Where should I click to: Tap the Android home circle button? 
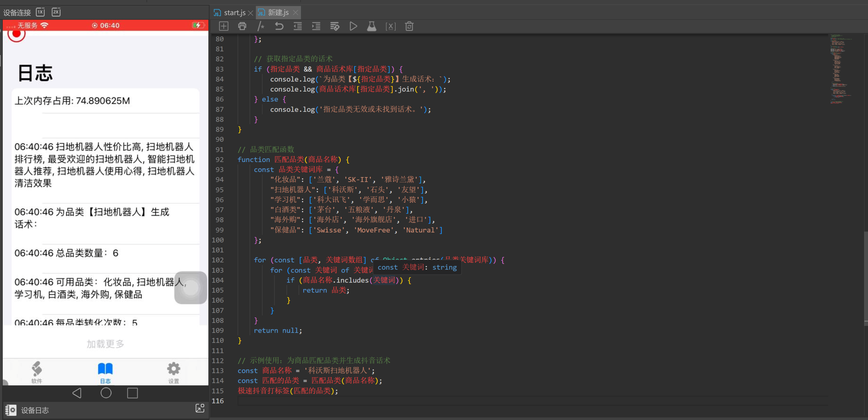click(106, 393)
